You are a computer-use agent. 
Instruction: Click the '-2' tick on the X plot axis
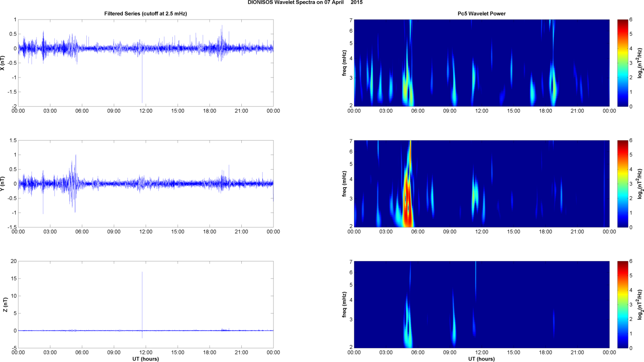pyautogui.click(x=14, y=106)
